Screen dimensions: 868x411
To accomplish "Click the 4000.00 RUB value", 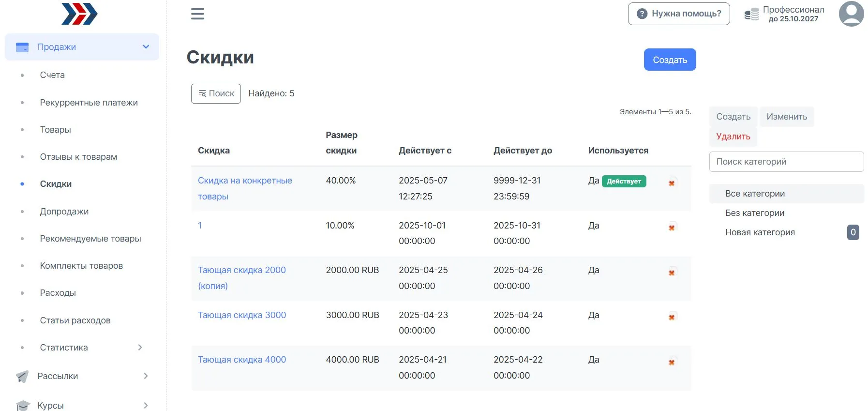I will (x=352, y=360).
